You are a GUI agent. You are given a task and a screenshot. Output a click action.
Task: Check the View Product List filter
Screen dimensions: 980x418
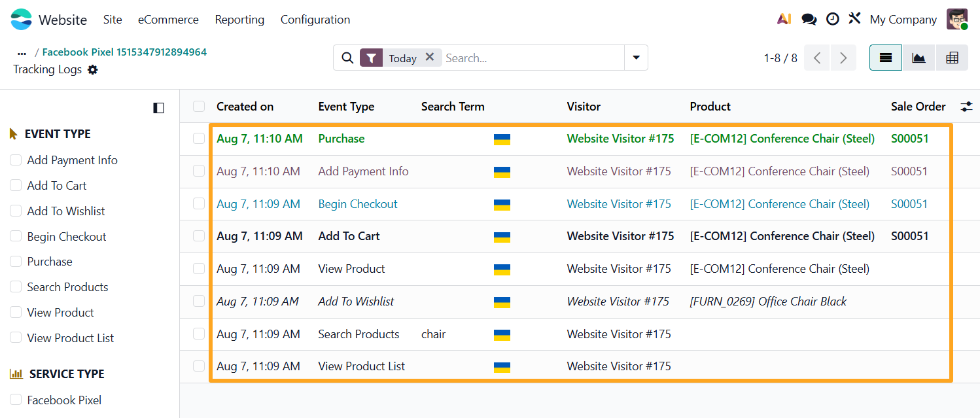point(16,338)
